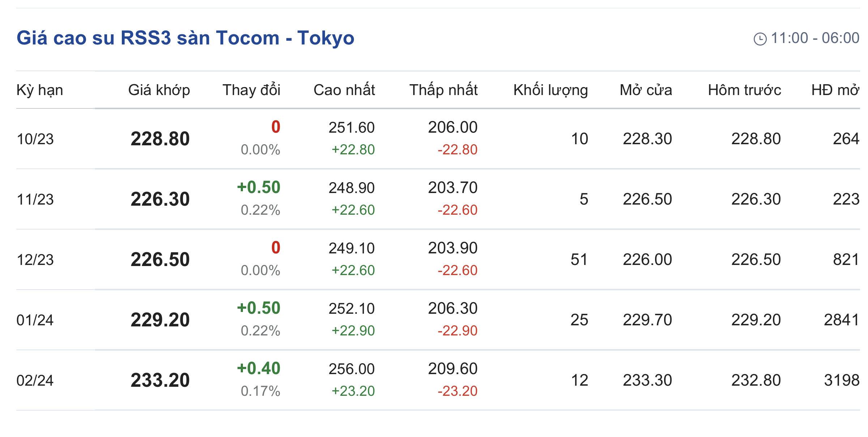Select the 10/23 contract term
This screenshot has width=868, height=437.
click(35, 139)
